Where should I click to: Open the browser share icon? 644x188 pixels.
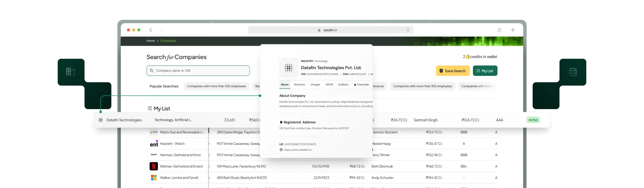499,30
